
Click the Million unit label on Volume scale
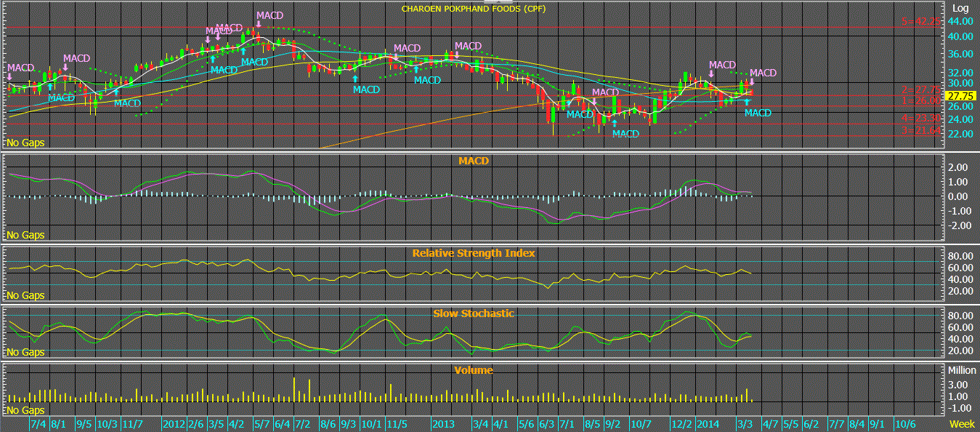point(962,370)
